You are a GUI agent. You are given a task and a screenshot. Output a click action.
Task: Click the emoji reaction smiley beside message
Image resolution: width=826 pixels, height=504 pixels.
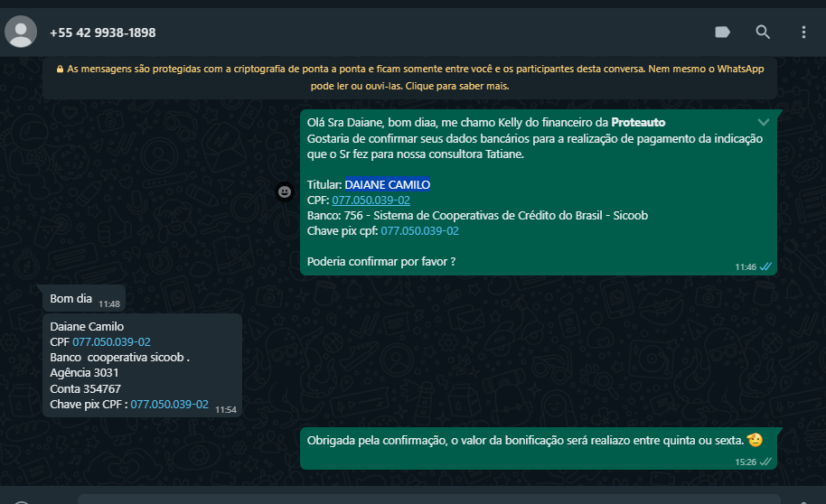pos(285,191)
